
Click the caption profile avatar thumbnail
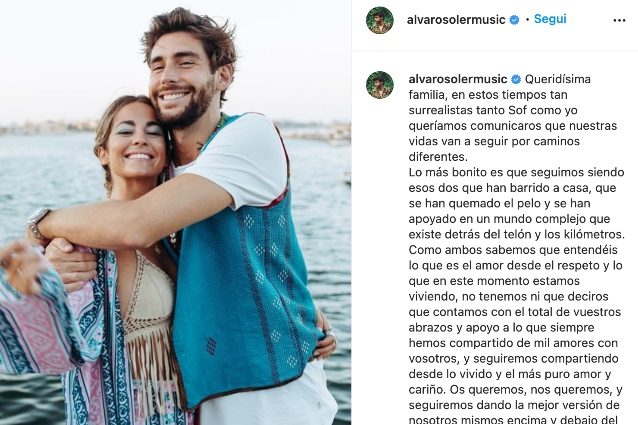[x=380, y=85]
